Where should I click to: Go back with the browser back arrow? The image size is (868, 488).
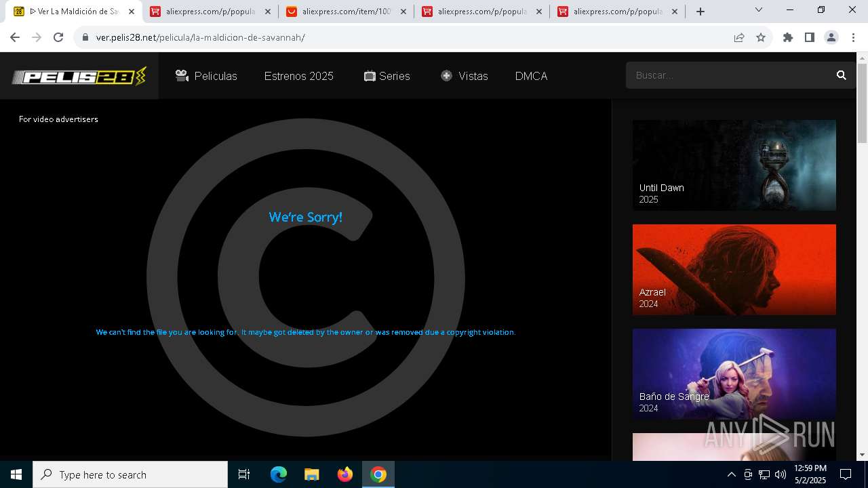click(x=15, y=37)
